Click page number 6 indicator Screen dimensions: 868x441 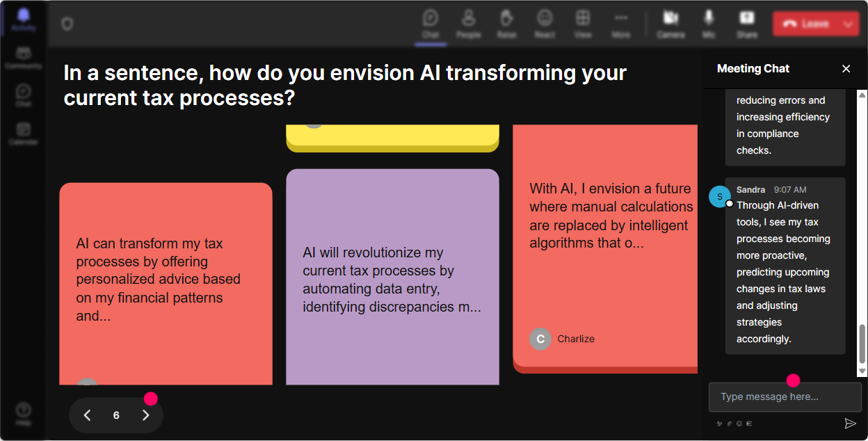tap(116, 415)
